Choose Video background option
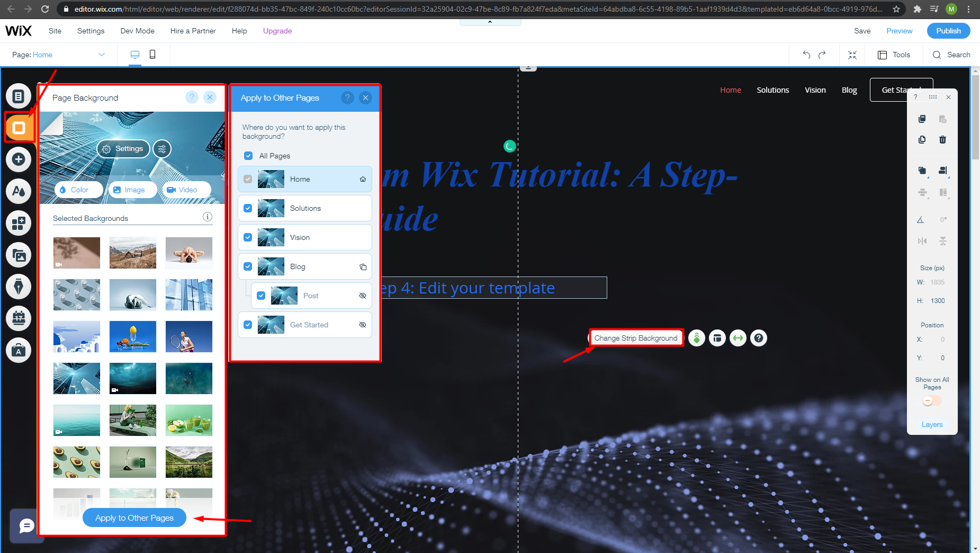 pos(187,190)
